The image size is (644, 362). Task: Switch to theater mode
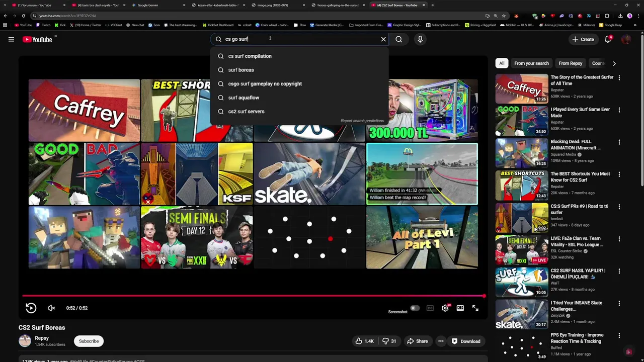click(460, 308)
